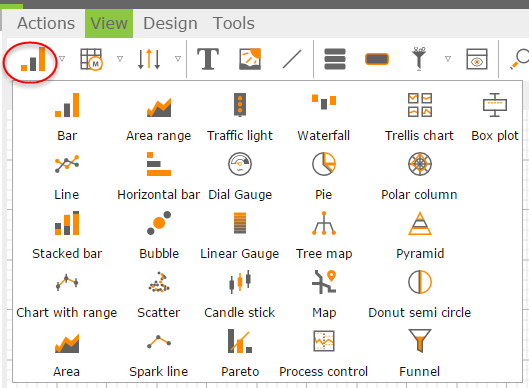Expand the filter dropdown arrow
Viewport: 529px width, 388px height.
pyautogui.click(x=448, y=59)
